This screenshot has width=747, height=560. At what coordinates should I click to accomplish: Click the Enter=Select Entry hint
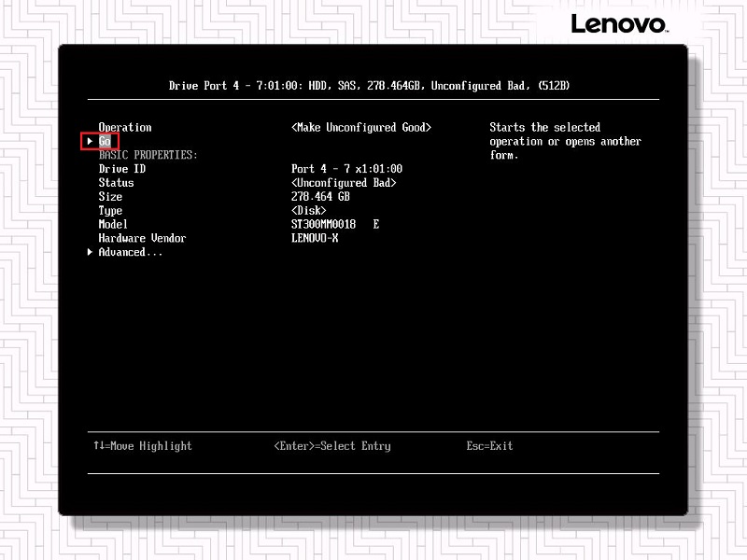coord(332,446)
